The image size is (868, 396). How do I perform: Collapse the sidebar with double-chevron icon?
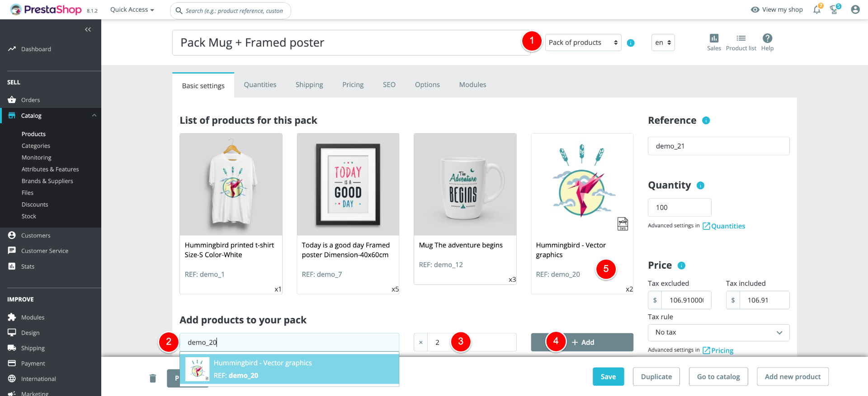point(88,29)
